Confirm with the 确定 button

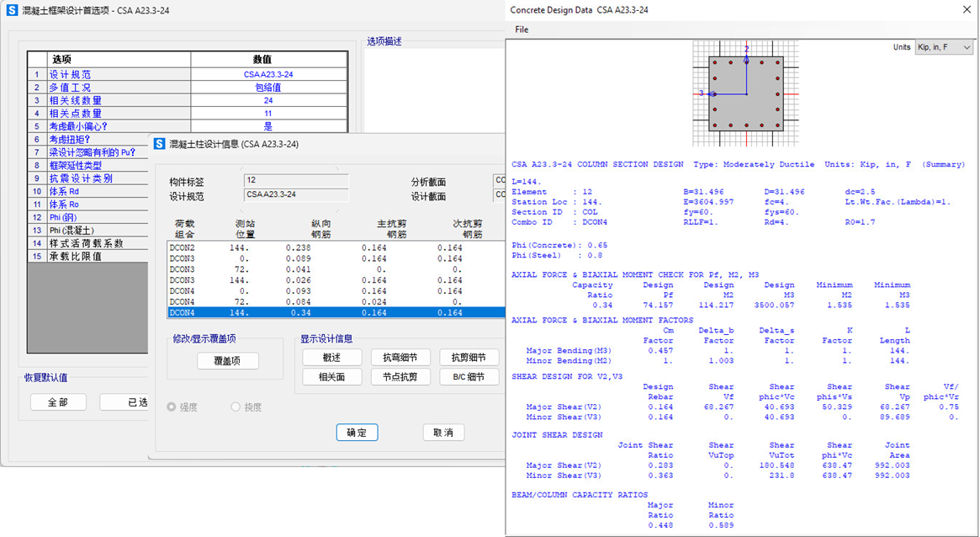click(x=357, y=433)
